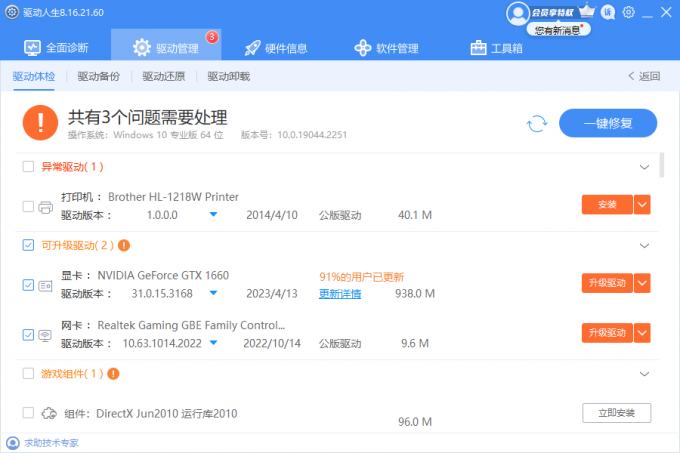Open the 软件管理 tab

point(386,48)
